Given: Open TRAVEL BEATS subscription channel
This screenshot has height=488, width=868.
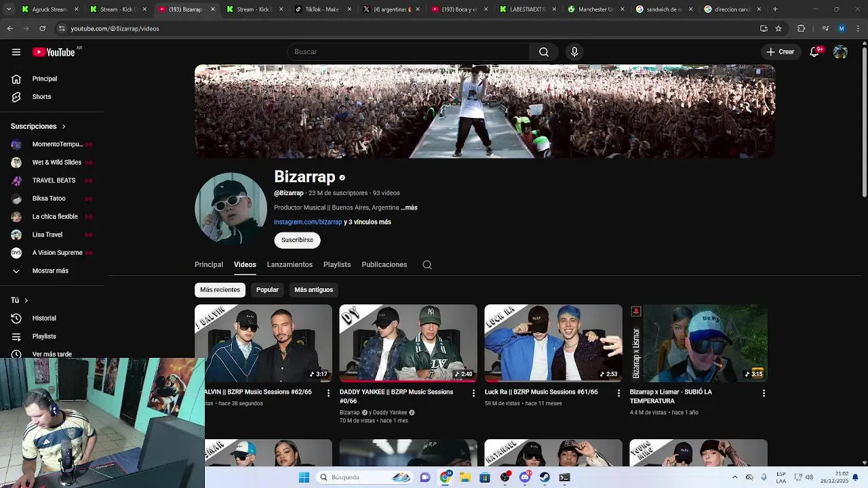Looking at the screenshot, I should point(53,181).
